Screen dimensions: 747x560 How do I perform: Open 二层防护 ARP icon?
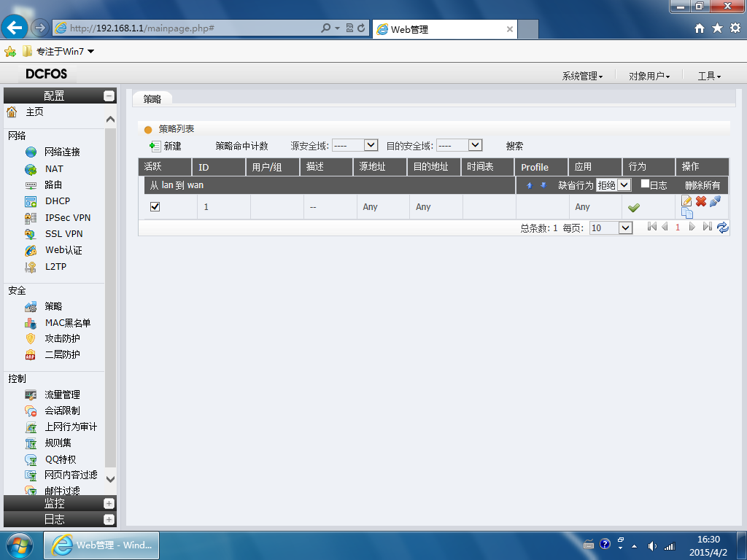point(31,355)
